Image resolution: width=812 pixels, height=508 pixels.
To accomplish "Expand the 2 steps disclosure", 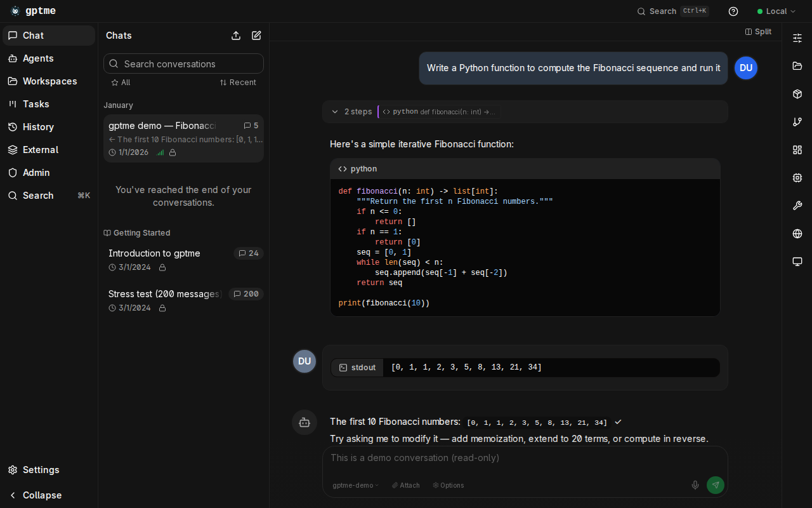I will point(352,112).
